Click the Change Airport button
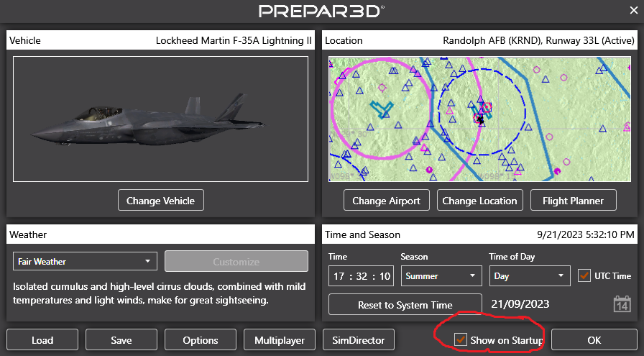The width and height of the screenshot is (644, 356). [387, 200]
